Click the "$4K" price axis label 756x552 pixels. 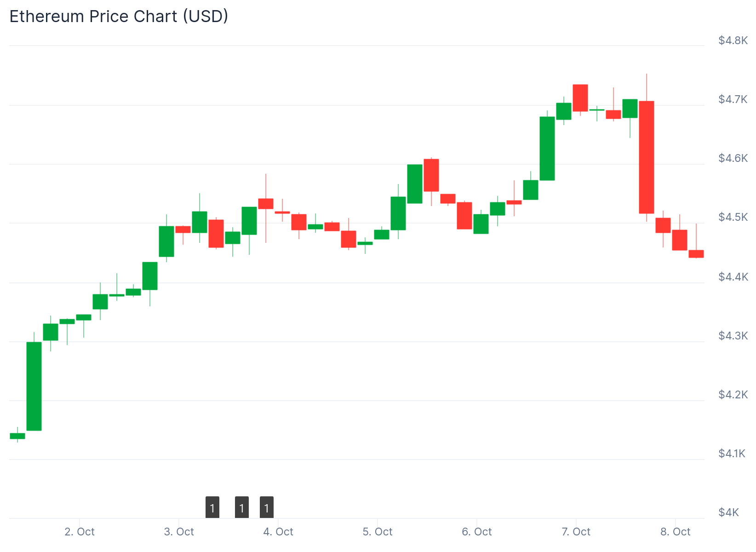tap(728, 512)
